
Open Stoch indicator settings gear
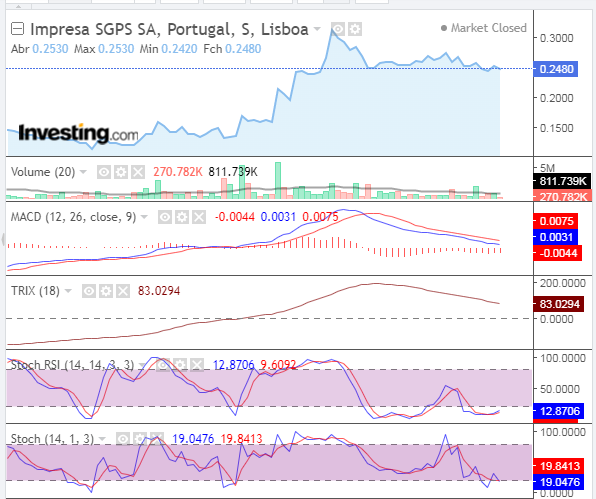click(139, 439)
